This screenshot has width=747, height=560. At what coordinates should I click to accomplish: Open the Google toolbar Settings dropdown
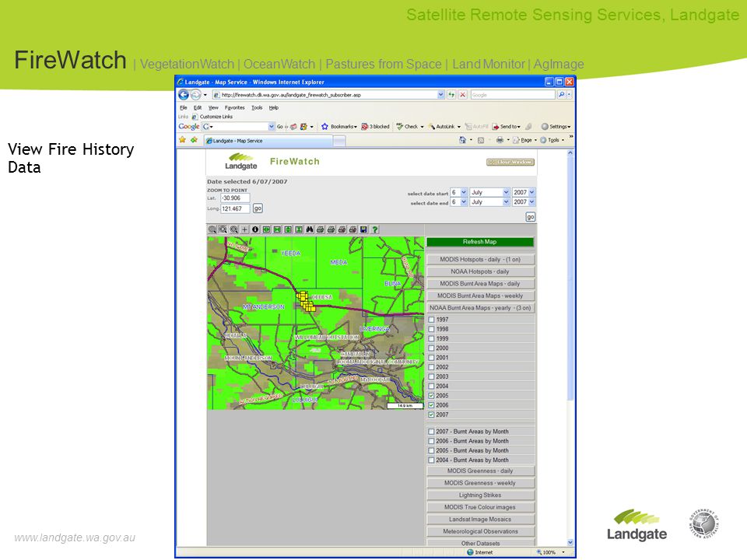coord(556,127)
